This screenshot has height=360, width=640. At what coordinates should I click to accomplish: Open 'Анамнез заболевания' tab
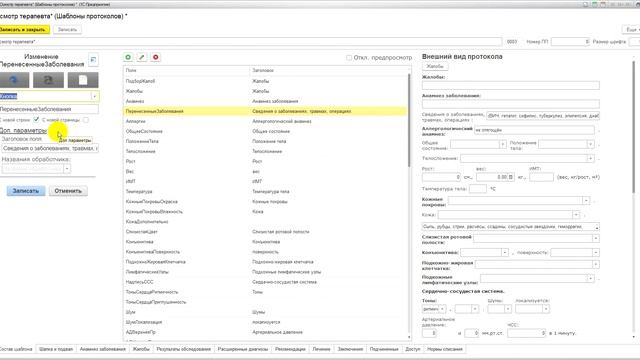pos(103,349)
